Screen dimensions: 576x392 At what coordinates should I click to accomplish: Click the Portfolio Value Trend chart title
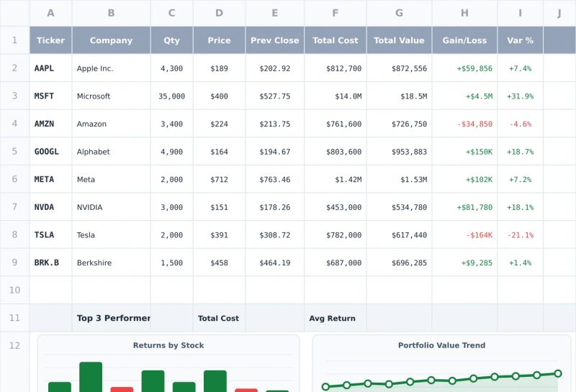(x=441, y=345)
